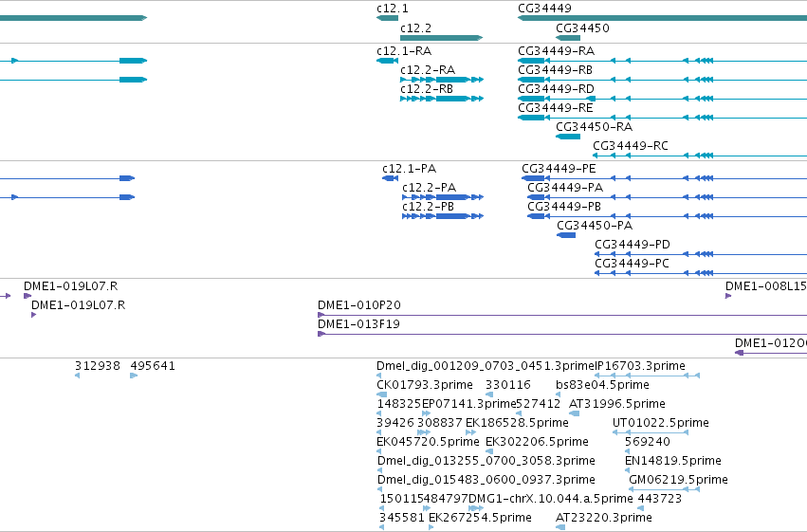This screenshot has width=807, height=532.
Task: Select AT31996.5prime EST
Action: 617,404
